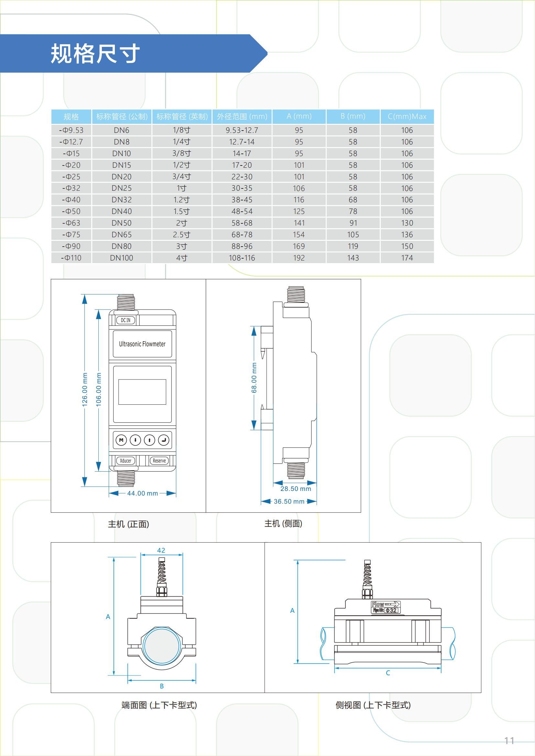Click the DN20 cell
This screenshot has width=535, height=756.
pyautogui.click(x=122, y=177)
